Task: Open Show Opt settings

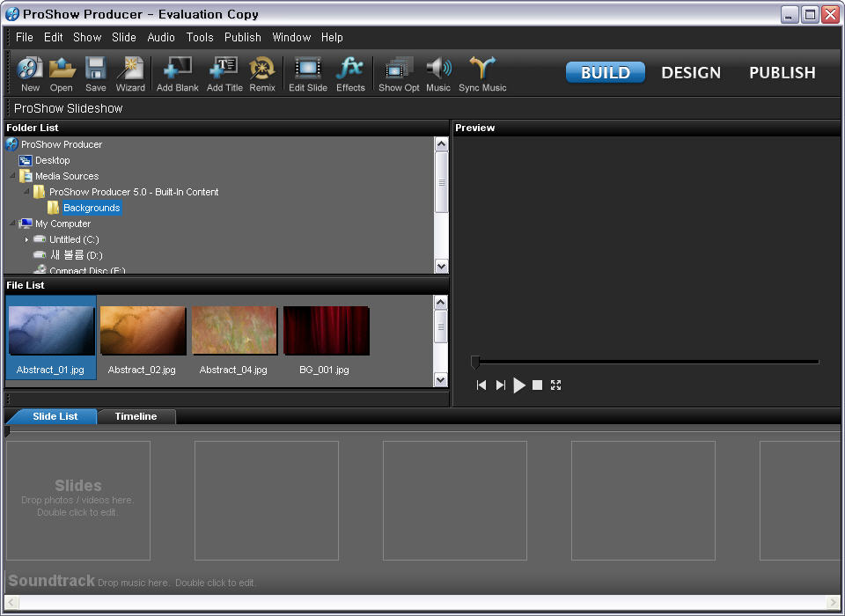Action: coord(399,74)
